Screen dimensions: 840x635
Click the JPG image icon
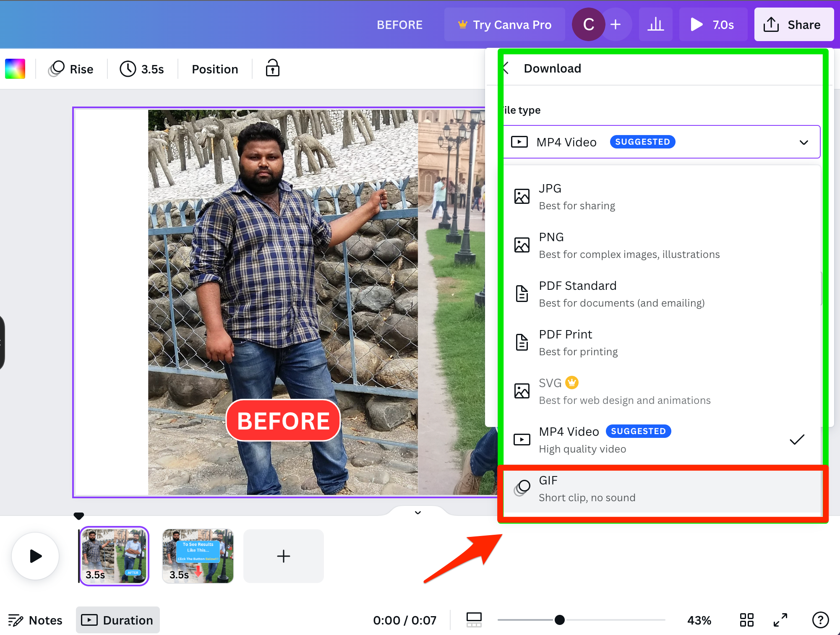pos(522,196)
